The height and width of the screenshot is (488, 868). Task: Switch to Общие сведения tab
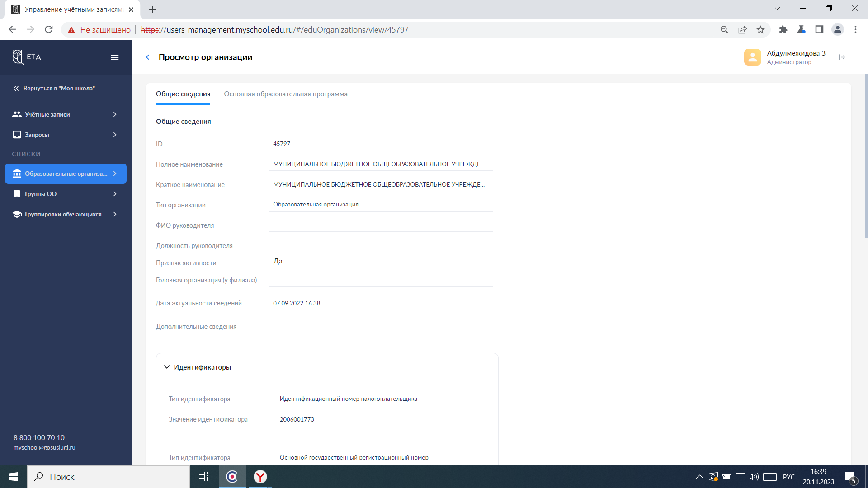(183, 94)
